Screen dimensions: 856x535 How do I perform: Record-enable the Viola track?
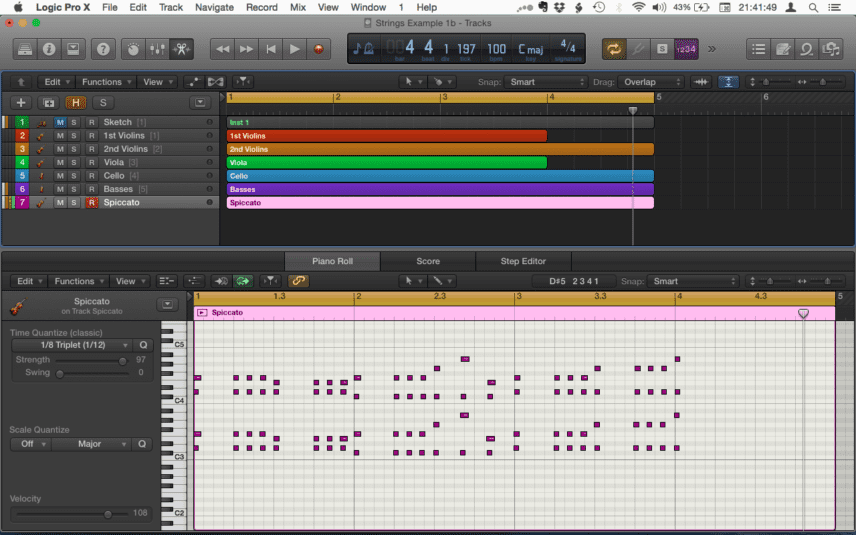tap(91, 162)
